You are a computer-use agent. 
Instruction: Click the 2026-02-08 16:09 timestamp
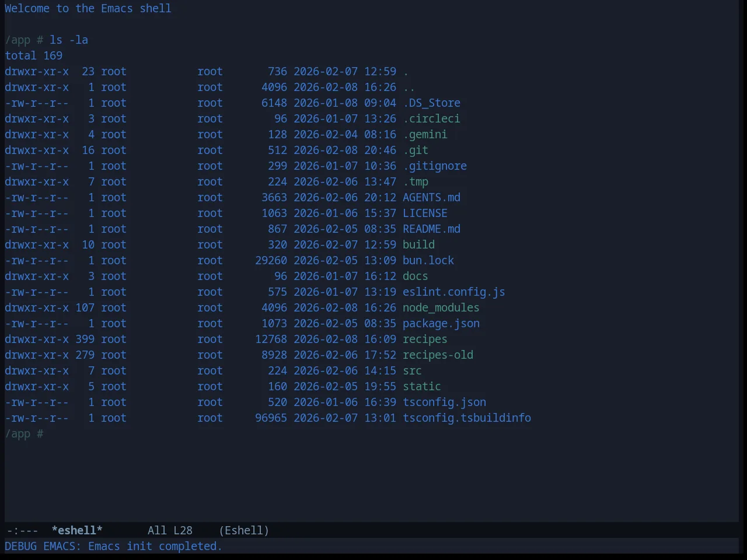click(x=345, y=339)
